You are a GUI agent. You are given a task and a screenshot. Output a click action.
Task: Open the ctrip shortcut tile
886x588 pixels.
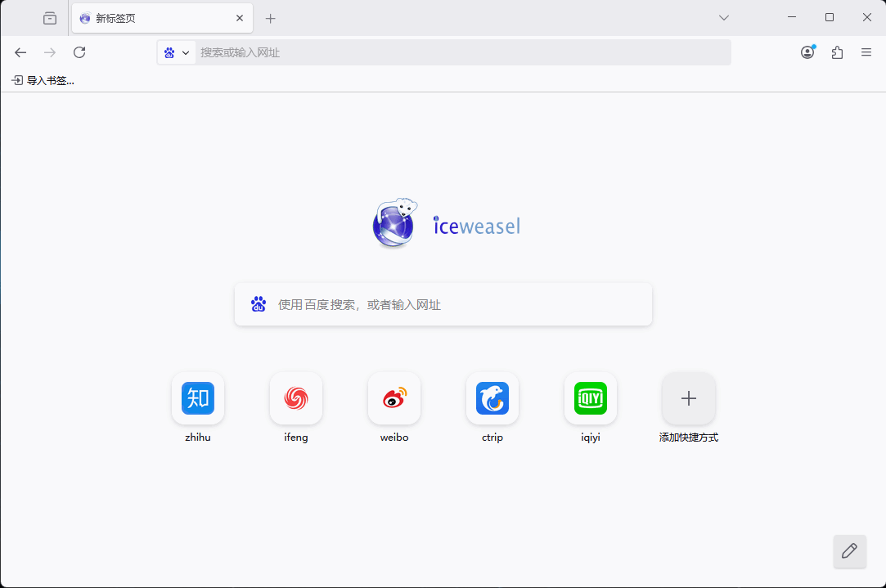tap(492, 398)
